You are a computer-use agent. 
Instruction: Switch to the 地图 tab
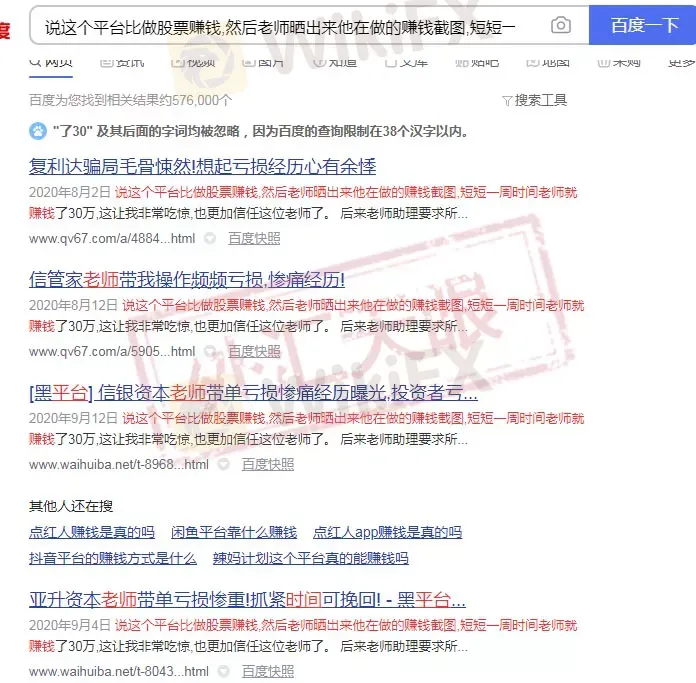click(548, 62)
